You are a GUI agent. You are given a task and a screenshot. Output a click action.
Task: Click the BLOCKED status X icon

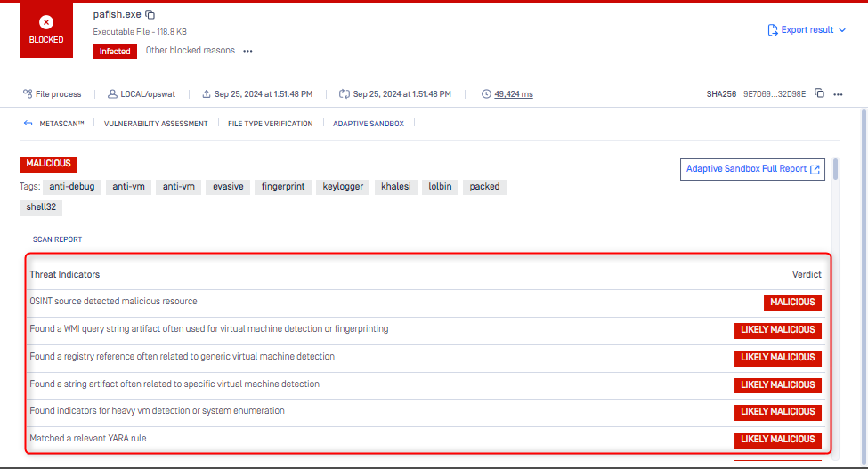point(46,22)
